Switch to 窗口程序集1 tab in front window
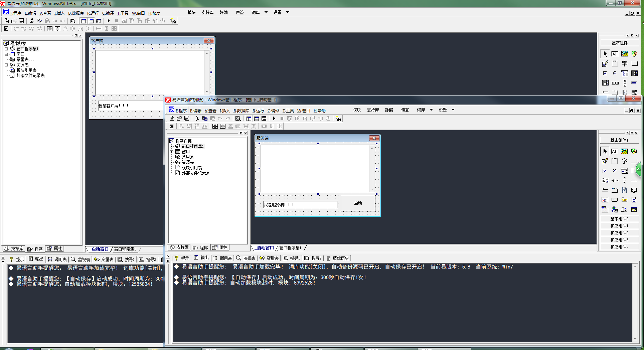The width and height of the screenshot is (644, 350). [x=291, y=248]
